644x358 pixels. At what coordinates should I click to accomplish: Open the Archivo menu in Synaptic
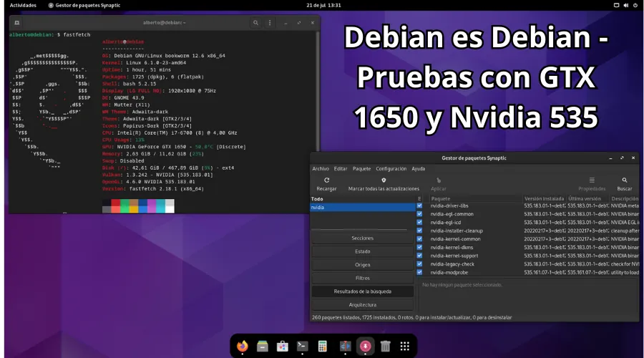point(321,168)
